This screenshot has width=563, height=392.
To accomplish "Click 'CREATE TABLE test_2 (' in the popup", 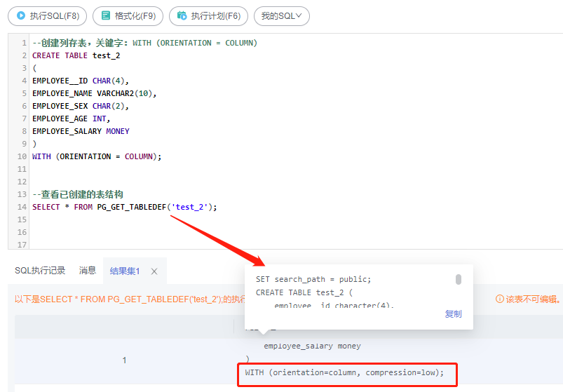I will [x=304, y=292].
